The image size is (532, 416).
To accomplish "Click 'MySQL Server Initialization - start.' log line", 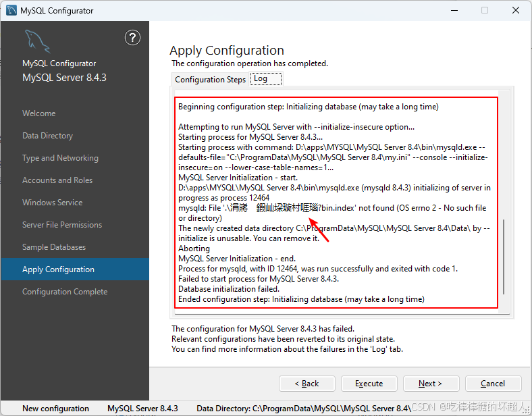I will point(238,178).
